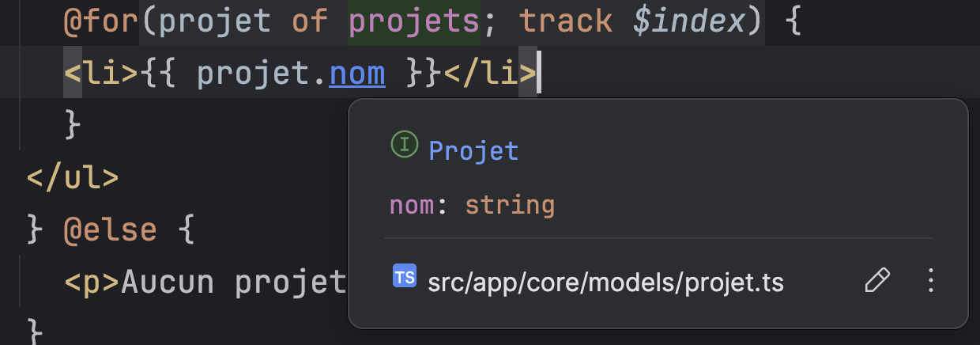The image size is (980, 345).
Task: Click the track keyword
Action: coord(566,21)
